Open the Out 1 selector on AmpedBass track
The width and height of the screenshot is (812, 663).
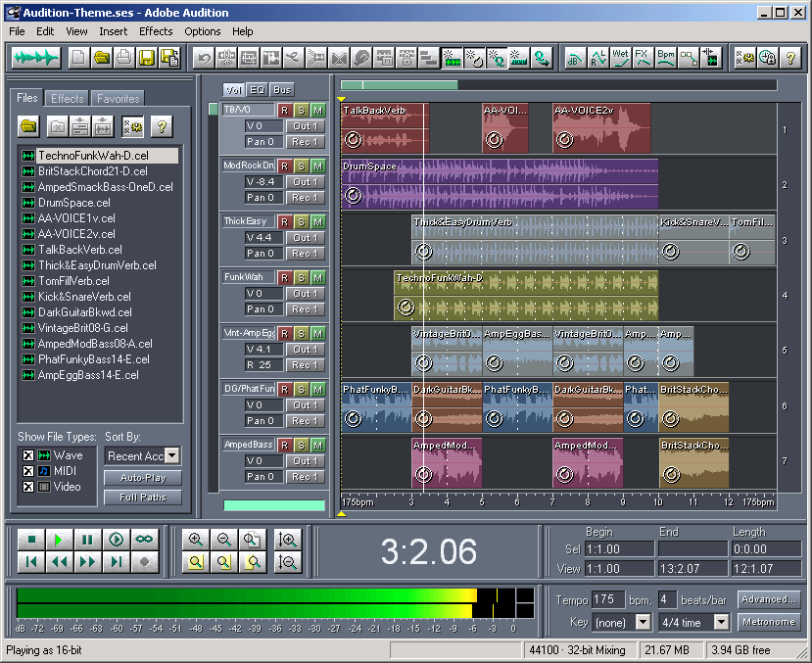click(x=306, y=461)
